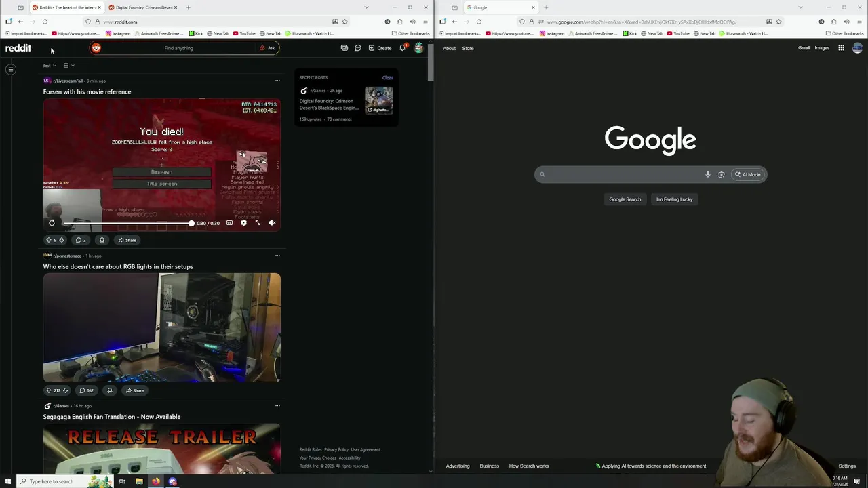Open Reddit notifications bell
The image size is (868, 488).
click(x=402, y=48)
